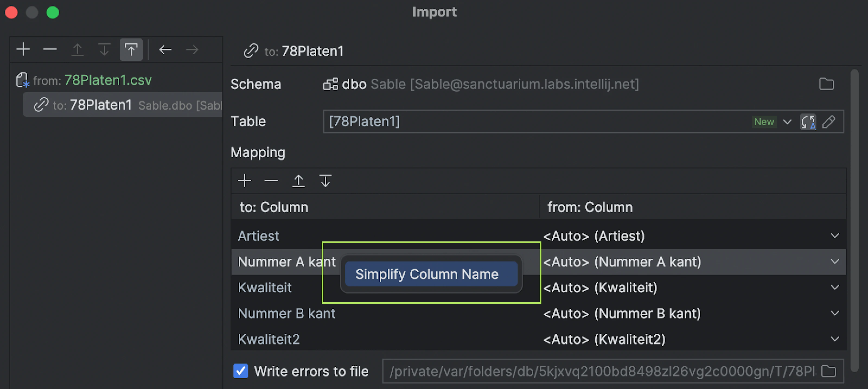Select the Nummer B kant column row
Image resolution: width=868 pixels, height=389 pixels.
click(x=286, y=313)
